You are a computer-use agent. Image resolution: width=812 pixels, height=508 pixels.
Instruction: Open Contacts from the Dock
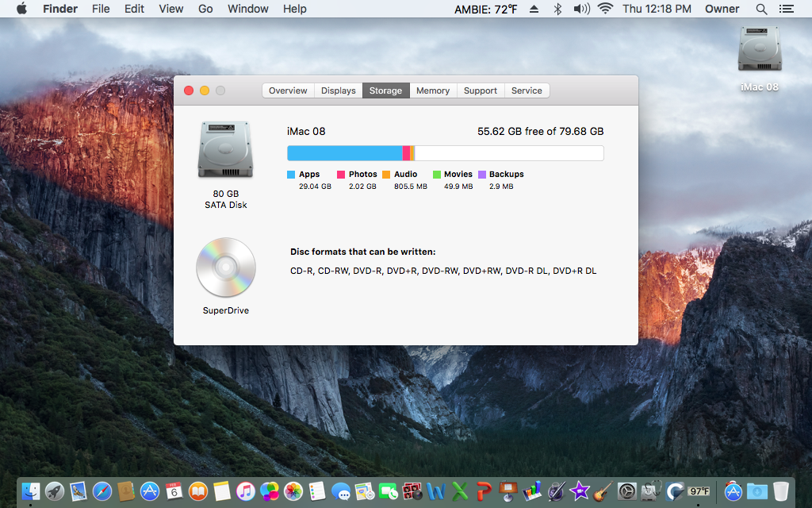coord(126,491)
